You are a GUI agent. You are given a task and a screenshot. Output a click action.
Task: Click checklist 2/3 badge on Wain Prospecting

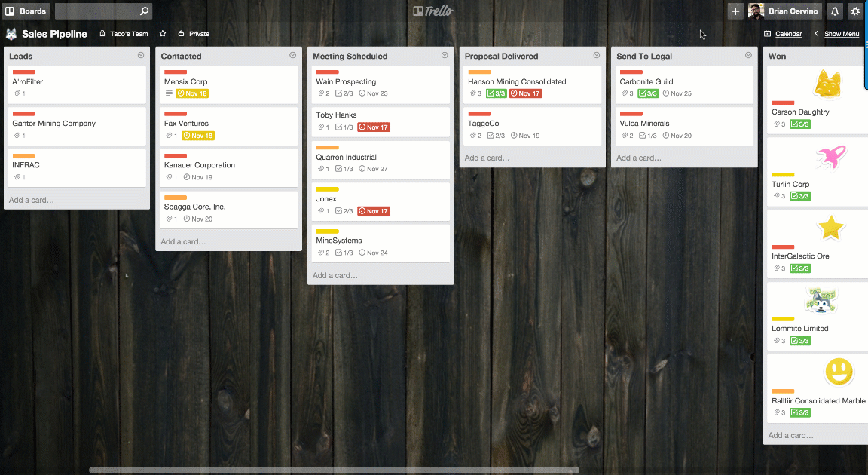(x=344, y=93)
